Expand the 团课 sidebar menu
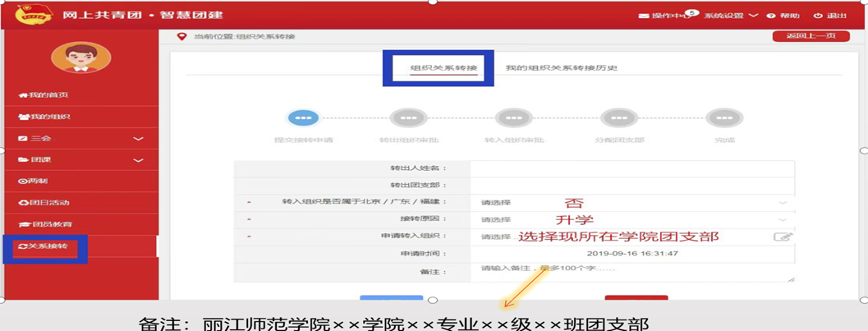Image resolution: width=868 pixels, height=331 pixels. pos(138,160)
